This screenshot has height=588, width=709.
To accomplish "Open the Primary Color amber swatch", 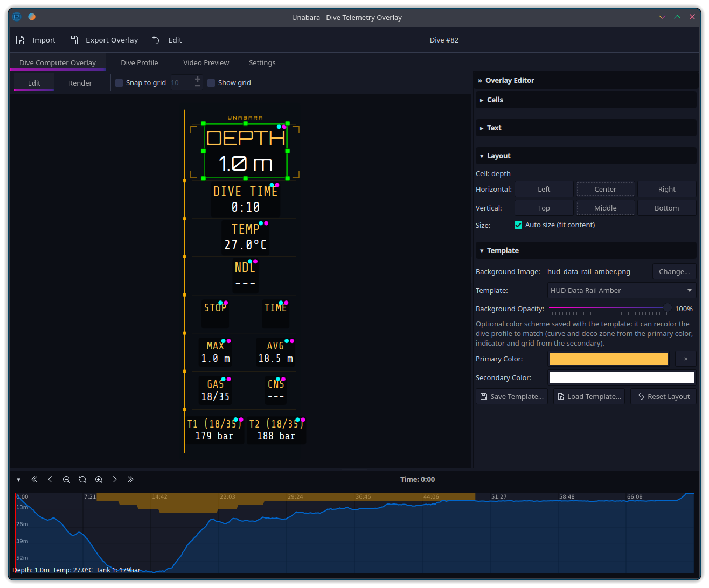I will click(x=608, y=359).
